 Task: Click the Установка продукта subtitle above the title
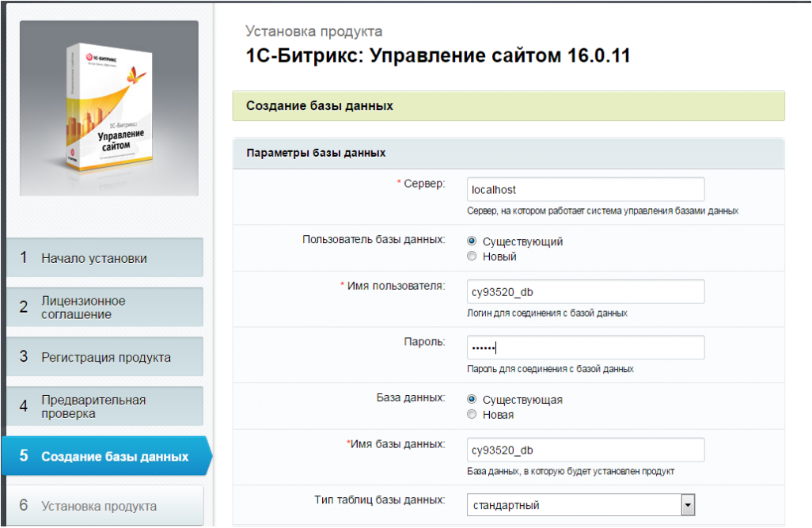pyautogui.click(x=314, y=31)
